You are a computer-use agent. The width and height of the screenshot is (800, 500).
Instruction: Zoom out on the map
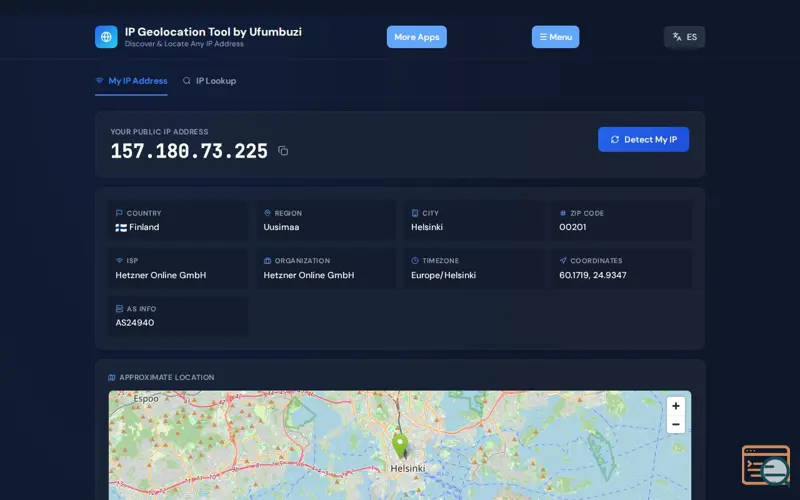[676, 424]
